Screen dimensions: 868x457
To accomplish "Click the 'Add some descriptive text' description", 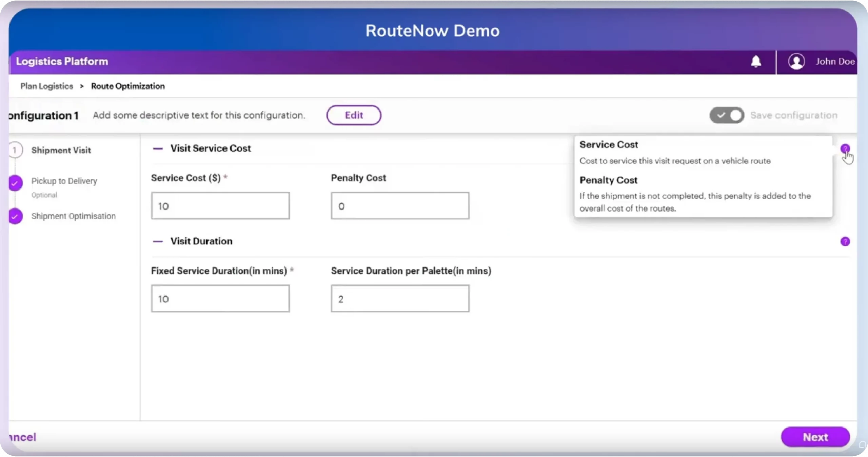I will (199, 115).
